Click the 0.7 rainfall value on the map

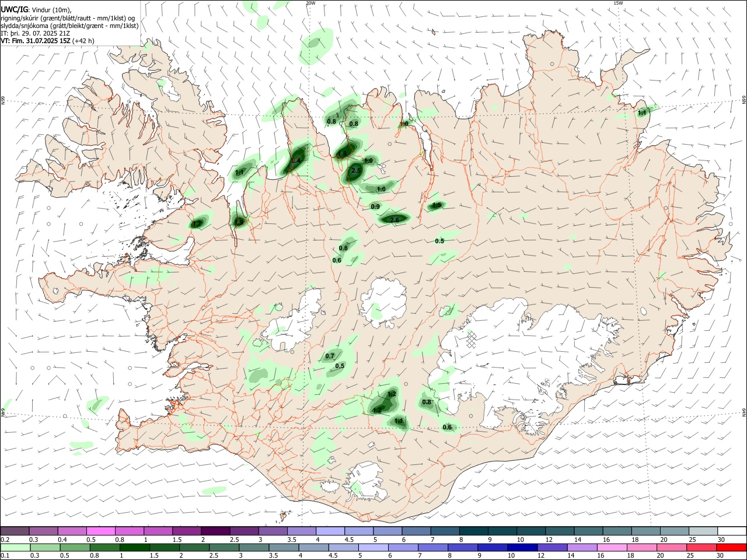[330, 356]
